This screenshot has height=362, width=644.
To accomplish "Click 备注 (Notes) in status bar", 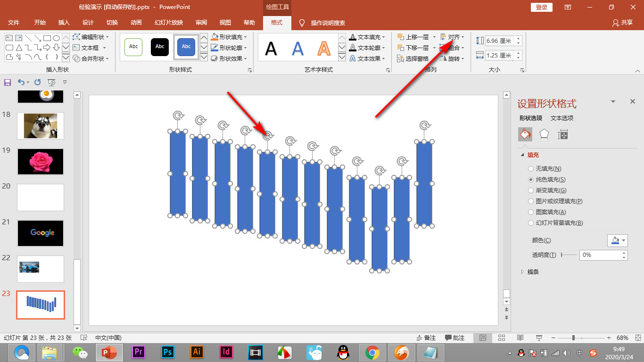I will 426,338.
